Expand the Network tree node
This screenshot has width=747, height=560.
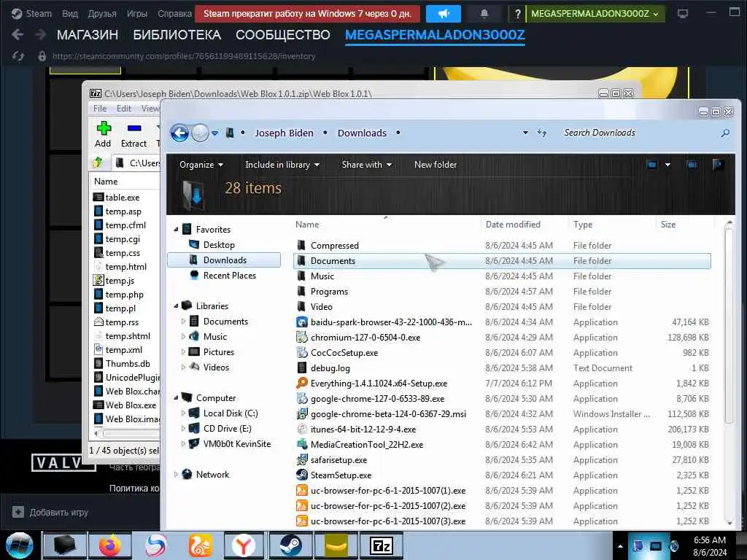pyautogui.click(x=176, y=474)
